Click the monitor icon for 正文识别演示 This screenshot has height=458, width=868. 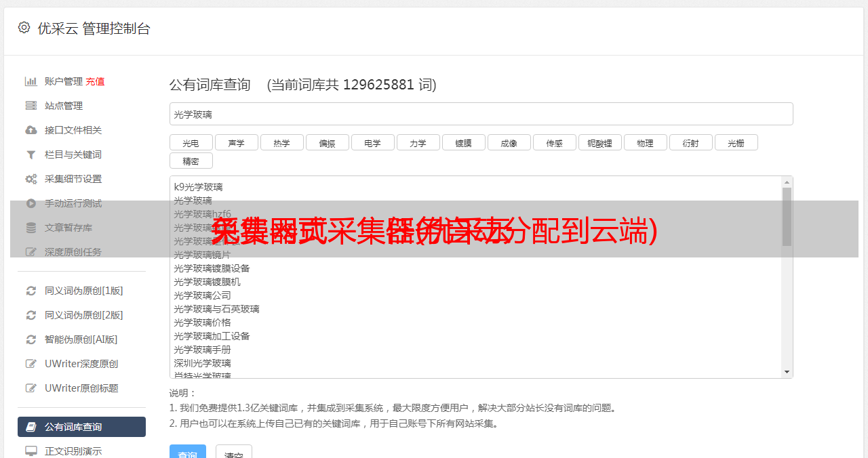[31, 451]
